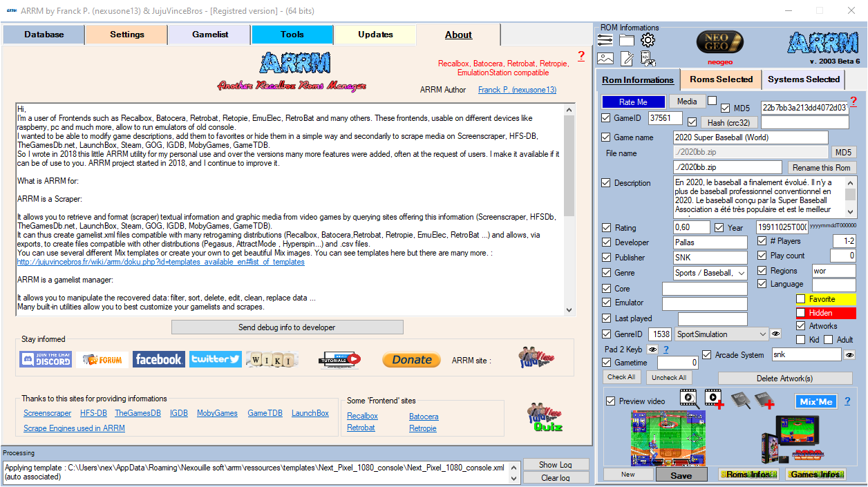
Task: Click the video tutorials icon
Action: click(339, 359)
